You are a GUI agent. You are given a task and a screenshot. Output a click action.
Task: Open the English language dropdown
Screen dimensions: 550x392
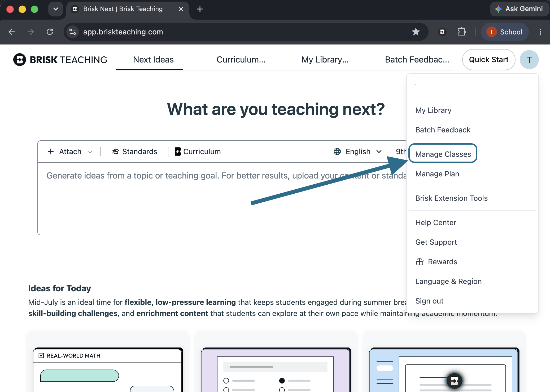coord(358,152)
